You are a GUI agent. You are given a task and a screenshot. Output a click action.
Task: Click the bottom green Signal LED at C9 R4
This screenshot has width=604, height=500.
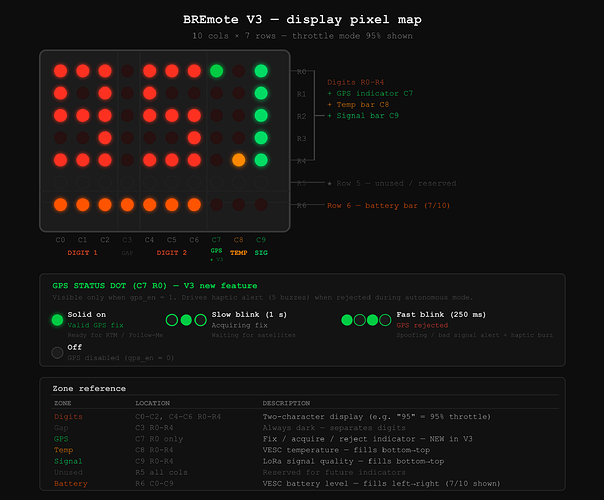(x=261, y=160)
